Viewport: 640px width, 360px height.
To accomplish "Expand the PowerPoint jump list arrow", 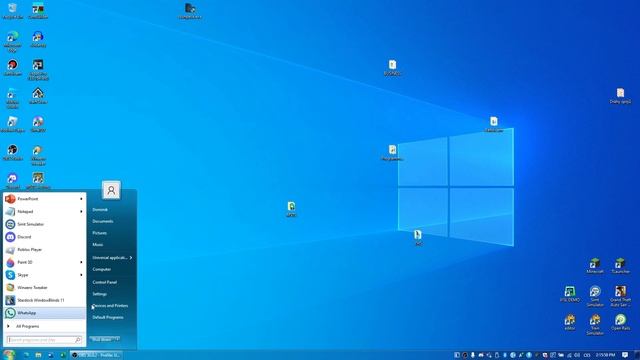I will tap(81, 199).
